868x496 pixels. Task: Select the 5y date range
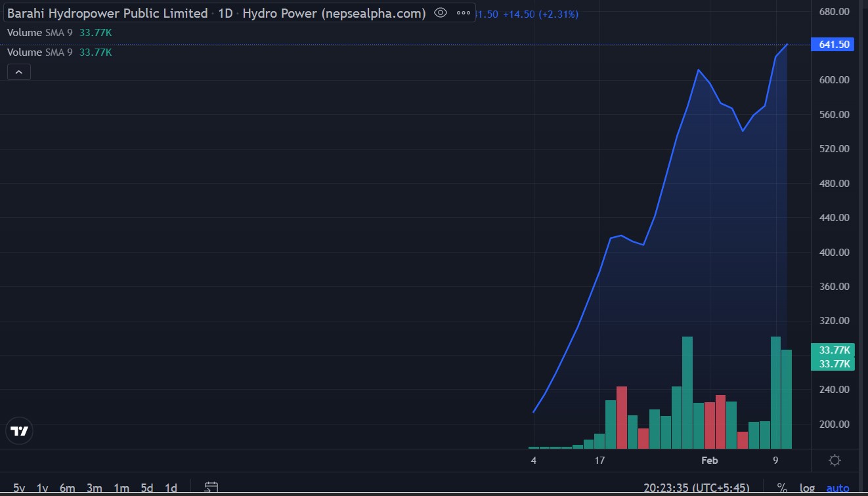19,488
